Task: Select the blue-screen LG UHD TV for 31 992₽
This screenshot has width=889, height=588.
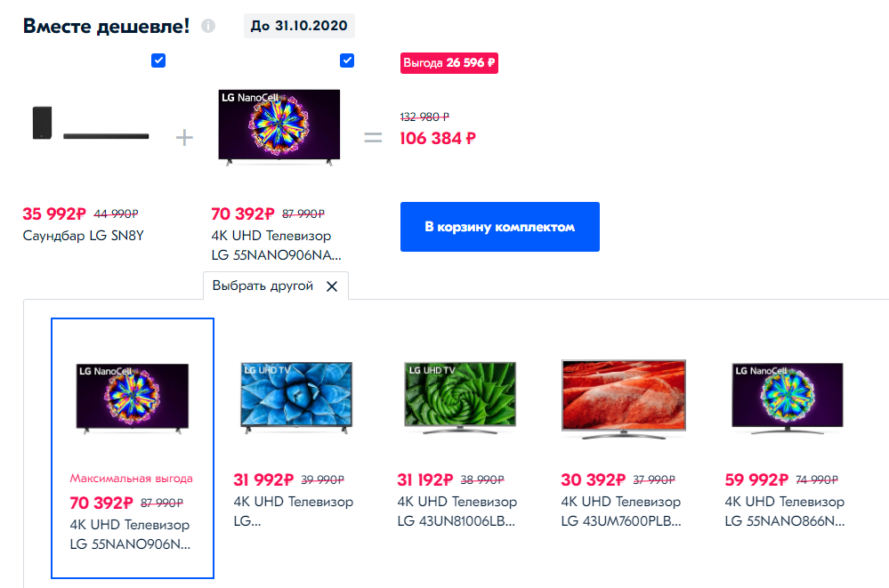Action: 296,398
